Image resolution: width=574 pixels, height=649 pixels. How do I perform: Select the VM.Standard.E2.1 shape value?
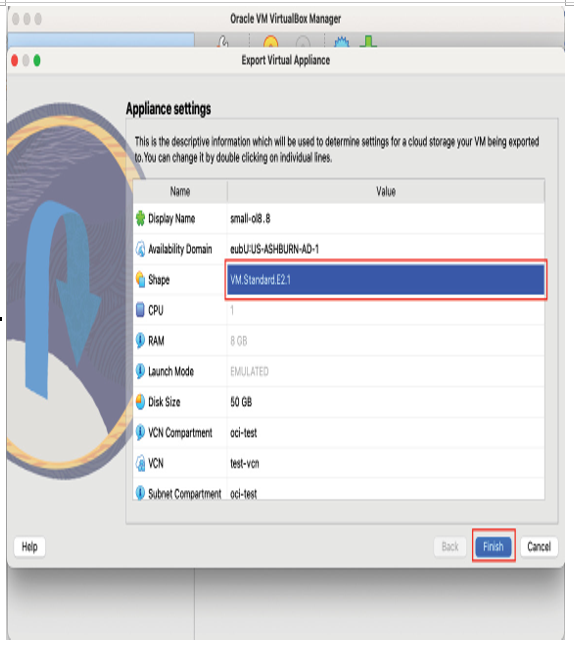pyautogui.click(x=386, y=280)
